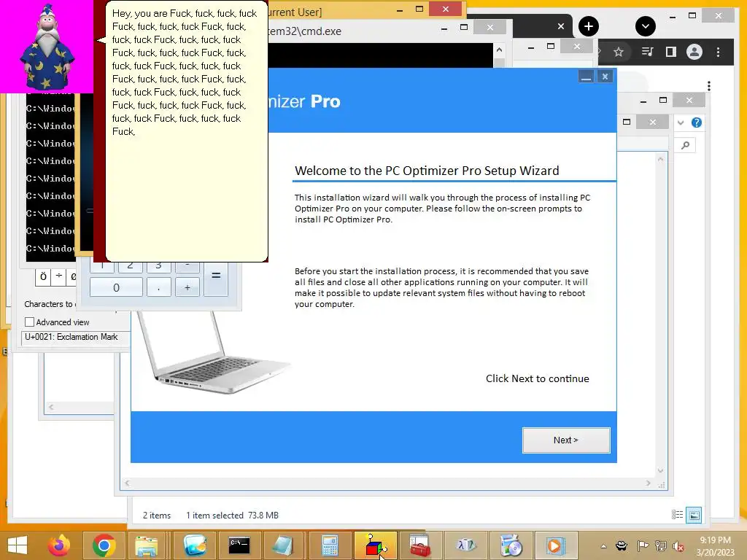Open File Explorer from the taskbar

click(146, 545)
